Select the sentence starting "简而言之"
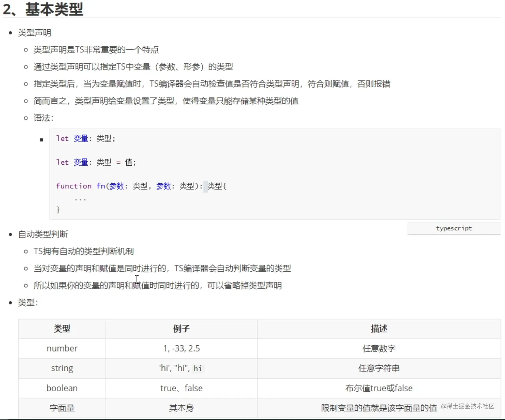 pyautogui.click(x=166, y=101)
